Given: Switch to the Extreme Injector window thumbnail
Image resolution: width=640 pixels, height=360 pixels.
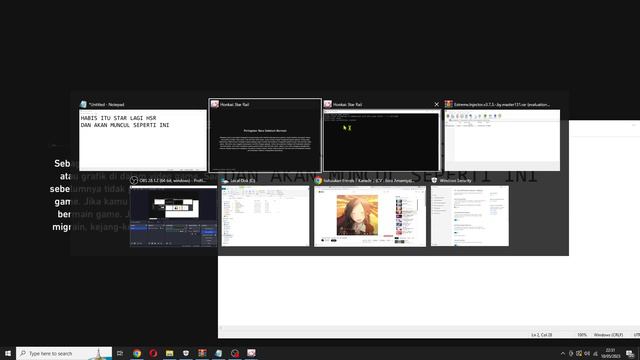Looking at the screenshot, I should pyautogui.click(x=502, y=140).
